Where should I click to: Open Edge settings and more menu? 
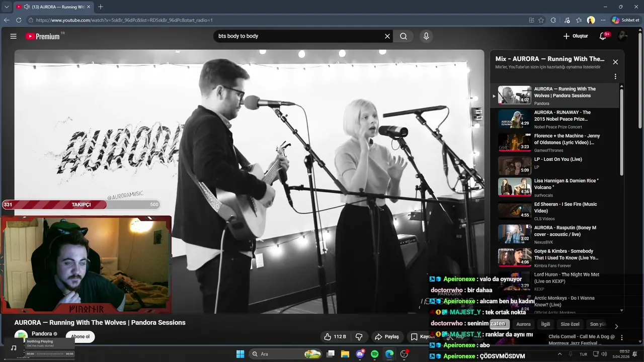click(603, 20)
